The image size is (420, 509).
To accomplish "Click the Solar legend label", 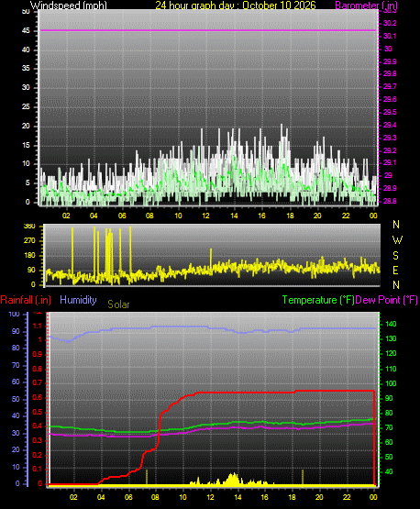I will [x=118, y=304].
